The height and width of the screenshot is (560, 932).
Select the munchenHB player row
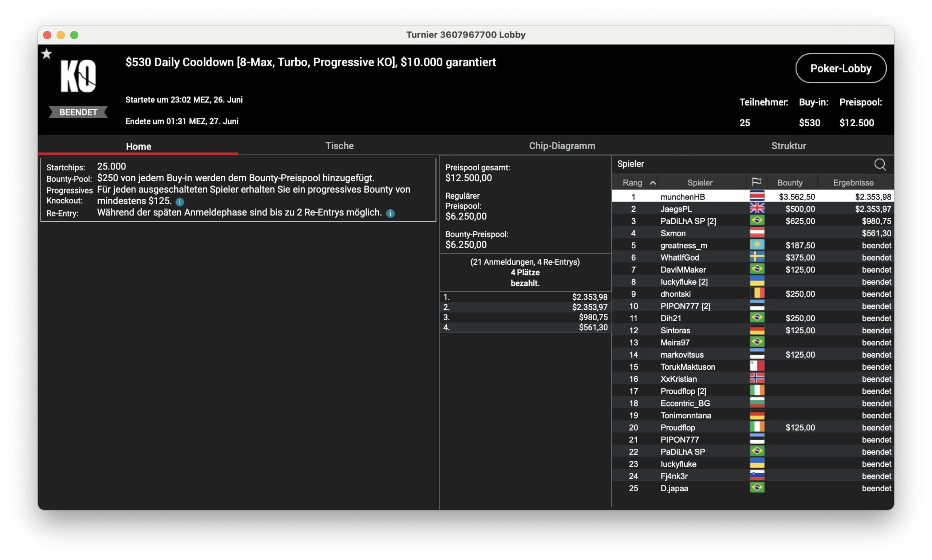click(x=683, y=196)
